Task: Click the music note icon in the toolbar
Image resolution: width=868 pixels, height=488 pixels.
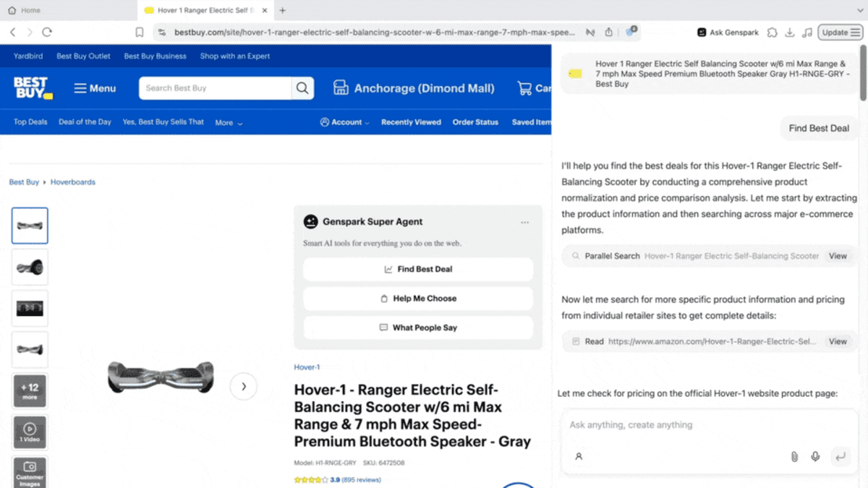Action: click(x=809, y=32)
